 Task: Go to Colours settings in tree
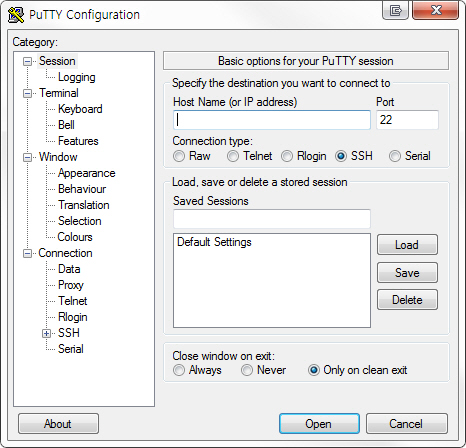point(75,237)
